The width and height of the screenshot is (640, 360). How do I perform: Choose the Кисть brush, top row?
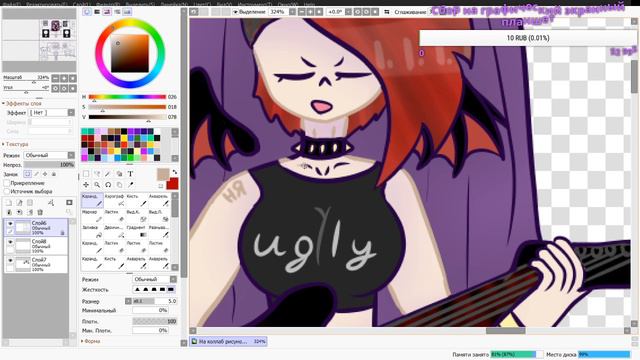click(x=136, y=200)
